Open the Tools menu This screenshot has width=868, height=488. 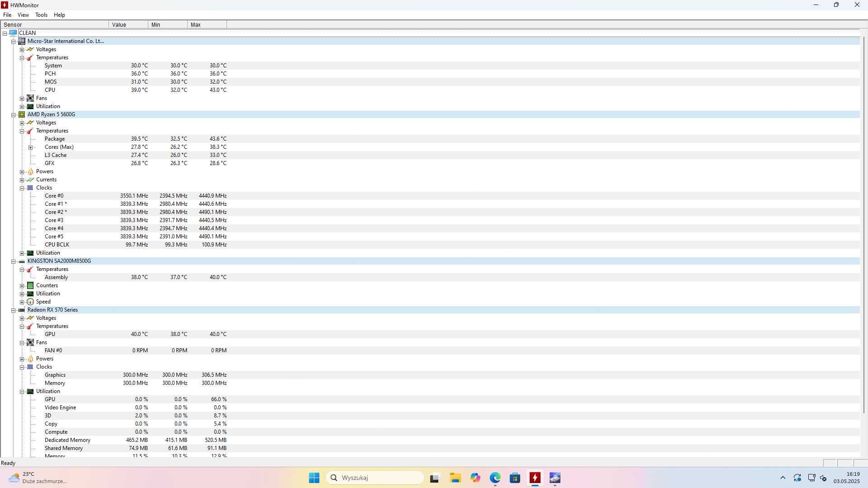pos(41,15)
